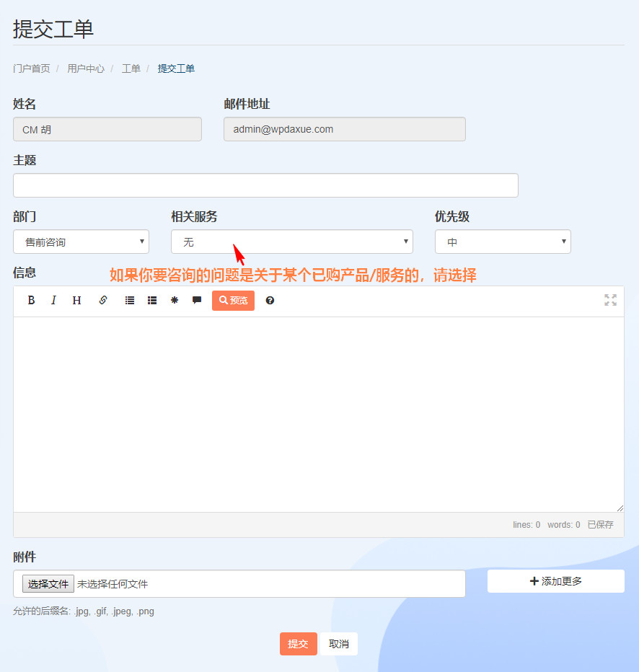Viewport: 639px width, 672px height.
Task: Click the 邮件地址 email field
Action: click(345, 129)
